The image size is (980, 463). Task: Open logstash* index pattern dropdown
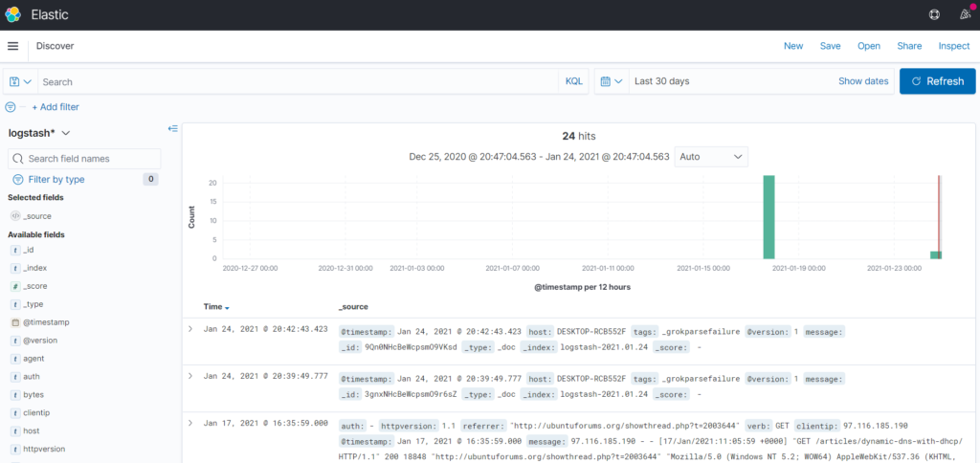(x=39, y=134)
